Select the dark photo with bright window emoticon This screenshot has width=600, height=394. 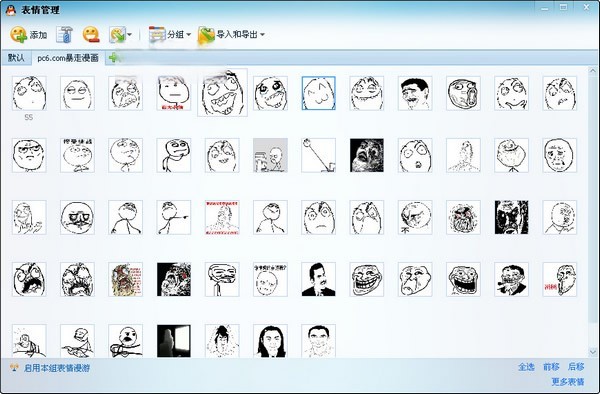[x=174, y=341]
